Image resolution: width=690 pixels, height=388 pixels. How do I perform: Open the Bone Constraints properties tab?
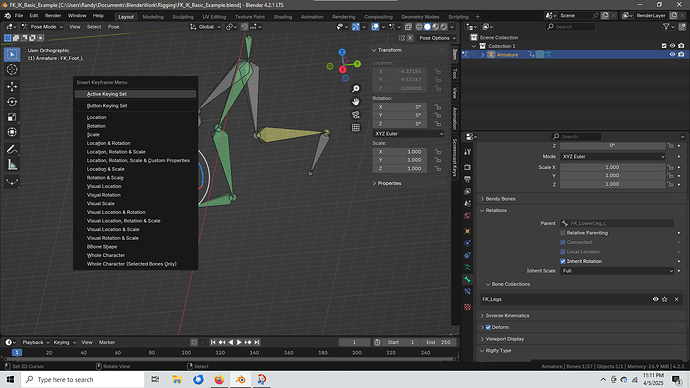pos(467,291)
